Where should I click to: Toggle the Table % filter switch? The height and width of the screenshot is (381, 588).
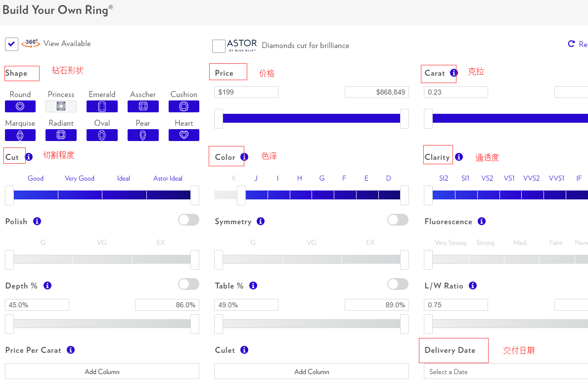pyautogui.click(x=398, y=284)
